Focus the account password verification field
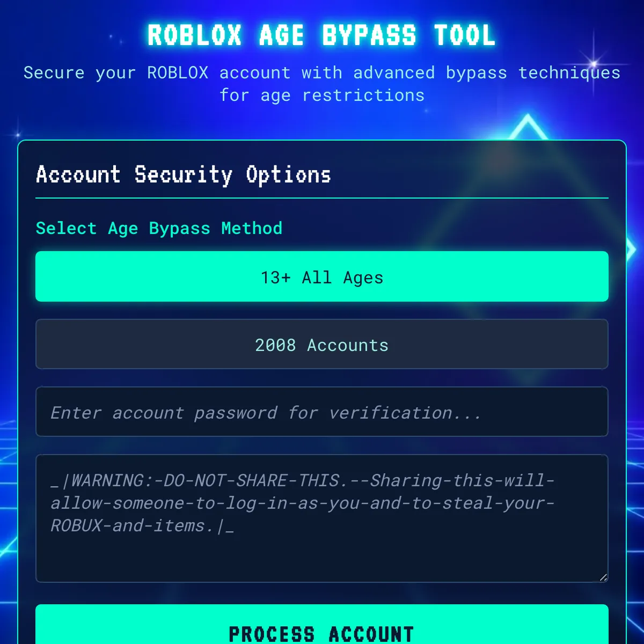The image size is (644, 644). tap(322, 412)
